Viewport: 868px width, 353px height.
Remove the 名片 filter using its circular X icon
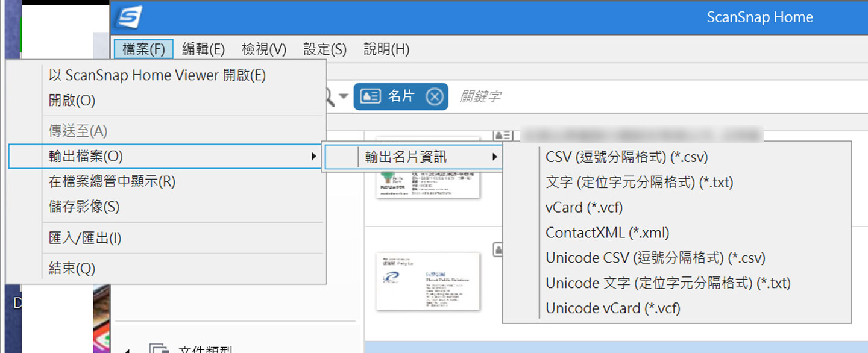(x=435, y=96)
